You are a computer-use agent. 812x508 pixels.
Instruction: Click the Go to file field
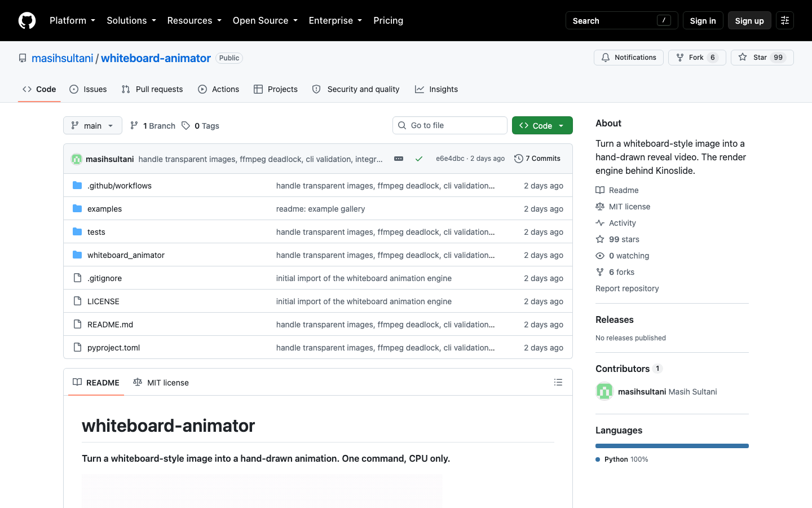[450, 125]
